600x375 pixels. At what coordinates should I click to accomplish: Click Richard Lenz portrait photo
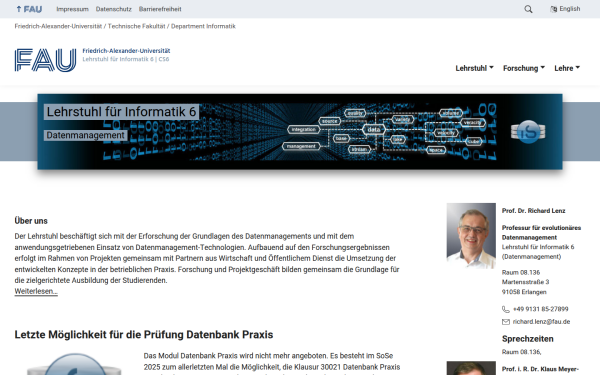coord(471,236)
